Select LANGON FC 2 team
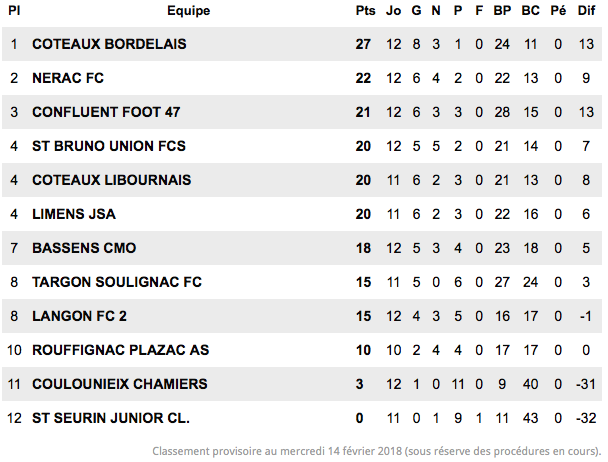The image size is (608, 462). (x=79, y=316)
